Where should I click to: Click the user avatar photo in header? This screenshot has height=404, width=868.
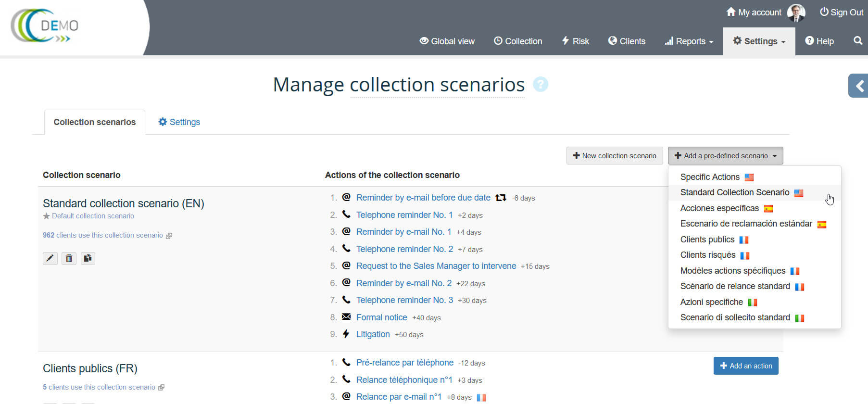pyautogui.click(x=796, y=13)
